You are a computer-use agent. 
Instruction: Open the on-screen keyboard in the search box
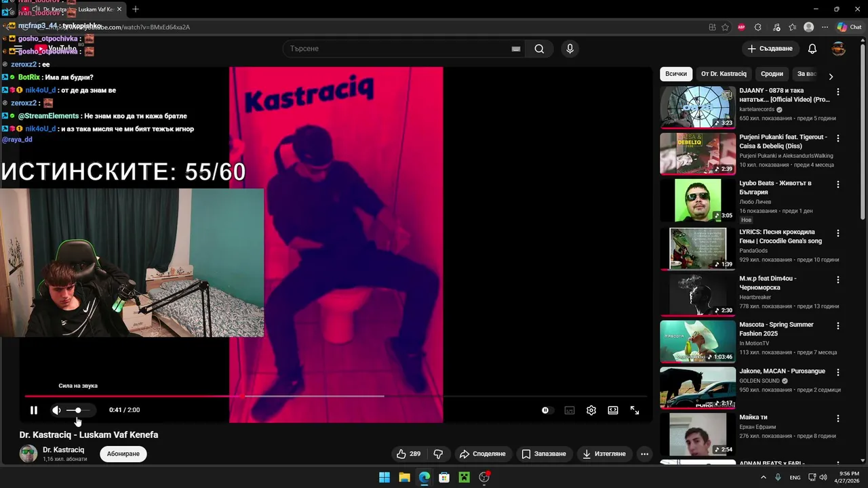[516, 49]
